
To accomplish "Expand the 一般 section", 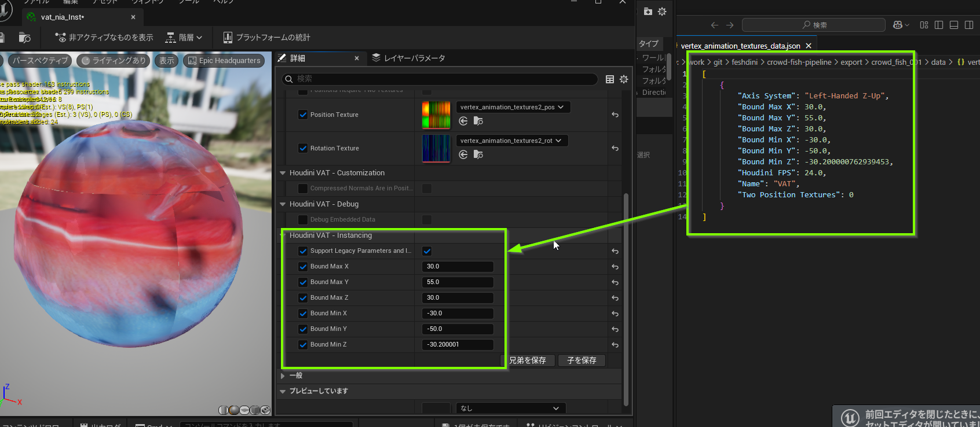I will (x=283, y=376).
